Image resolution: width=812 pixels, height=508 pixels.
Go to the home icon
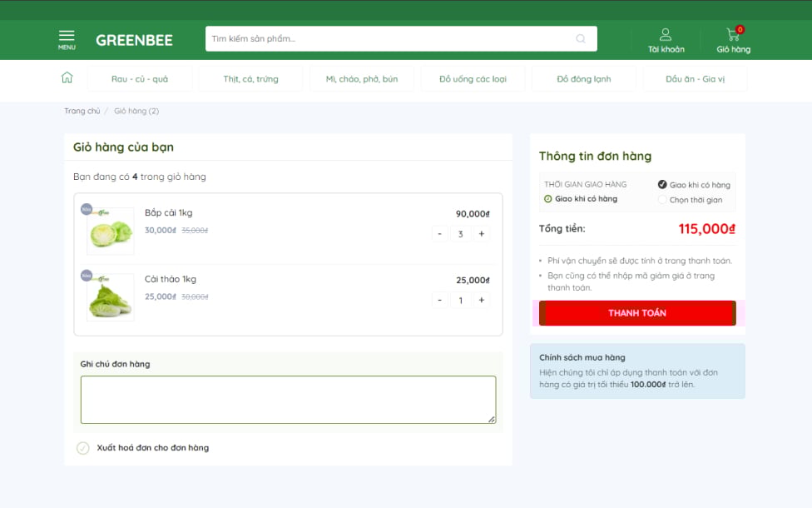tap(67, 78)
